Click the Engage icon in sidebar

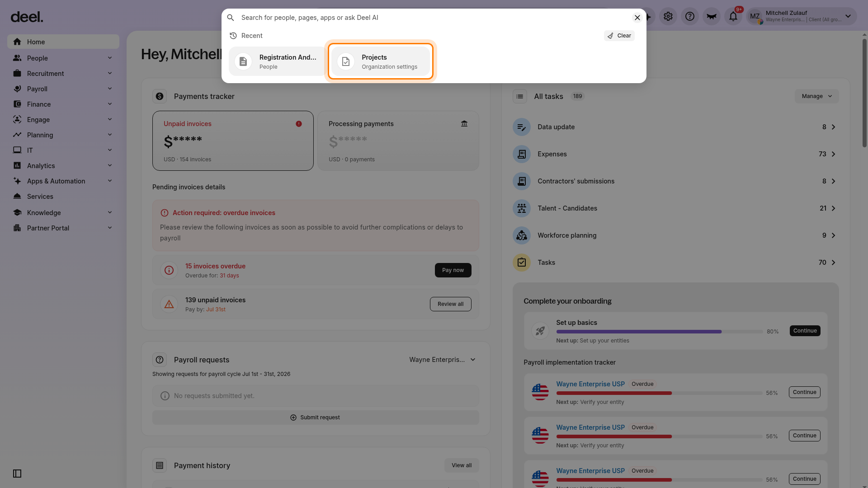(17, 119)
